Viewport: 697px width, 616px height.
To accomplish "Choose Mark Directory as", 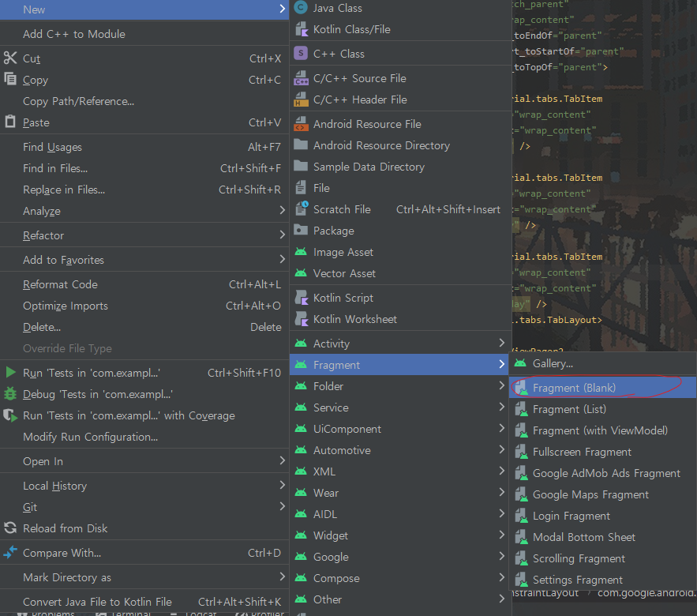I will [x=144, y=577].
